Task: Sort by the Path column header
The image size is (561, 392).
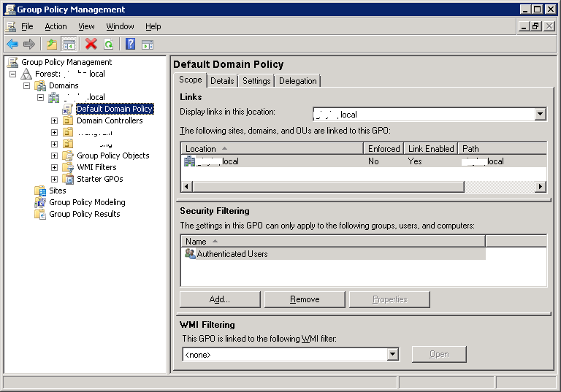Action: [503, 148]
